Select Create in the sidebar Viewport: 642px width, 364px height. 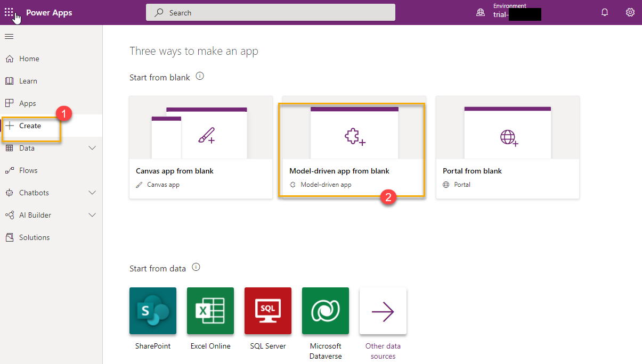[51, 126]
